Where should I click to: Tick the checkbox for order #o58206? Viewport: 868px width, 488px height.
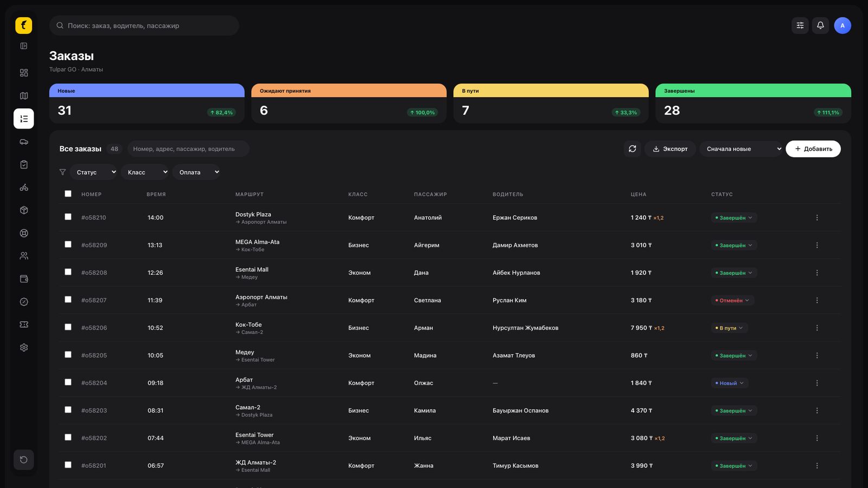coord(68,327)
